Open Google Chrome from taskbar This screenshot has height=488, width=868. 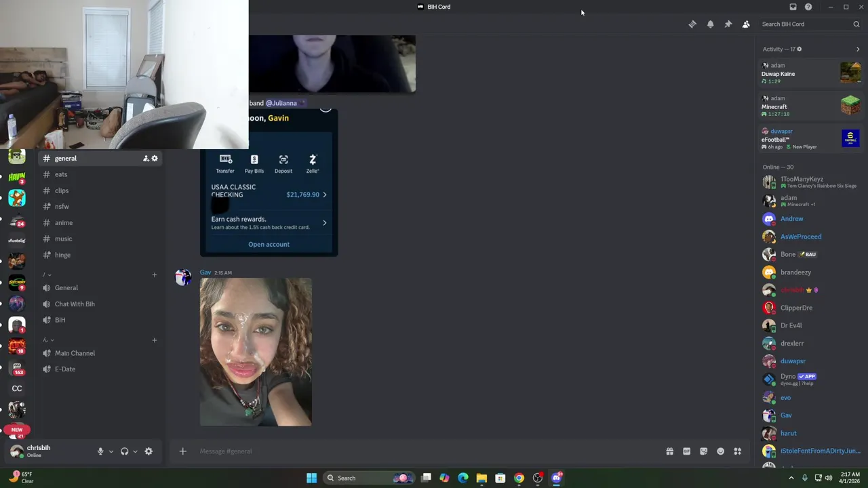(x=519, y=478)
